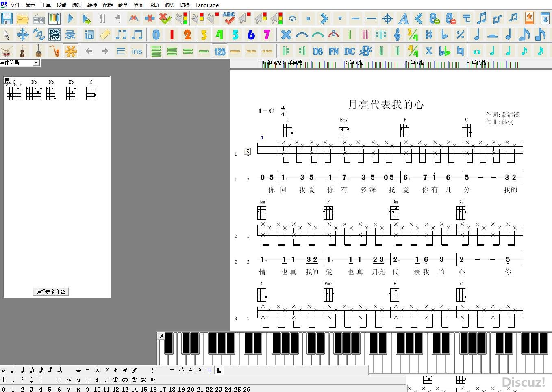Viewport: 552px width, 392px height.
Task: Select the large letter A text tool
Action: point(403,18)
